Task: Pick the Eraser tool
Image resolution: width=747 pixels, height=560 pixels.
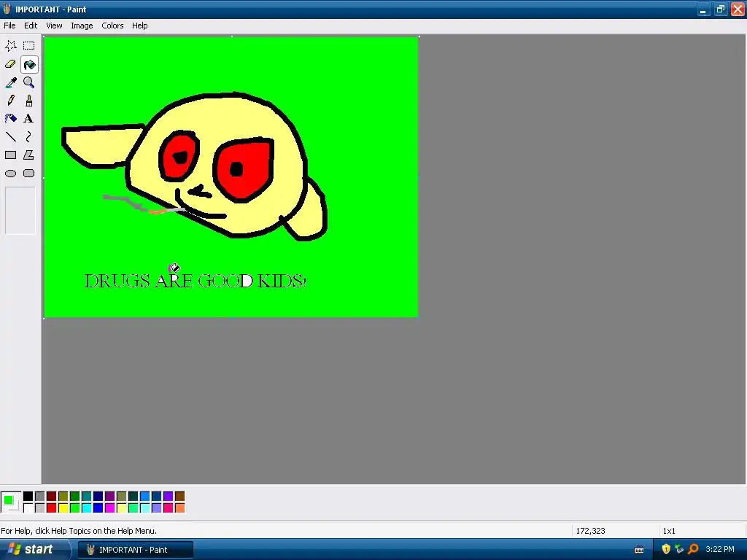Action: 11,64
